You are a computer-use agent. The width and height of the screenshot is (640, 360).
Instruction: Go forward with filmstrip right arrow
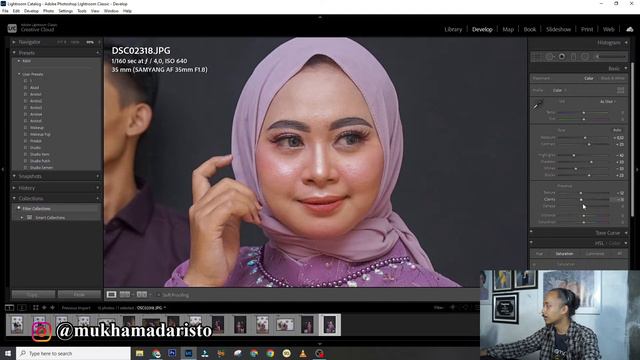(52, 307)
